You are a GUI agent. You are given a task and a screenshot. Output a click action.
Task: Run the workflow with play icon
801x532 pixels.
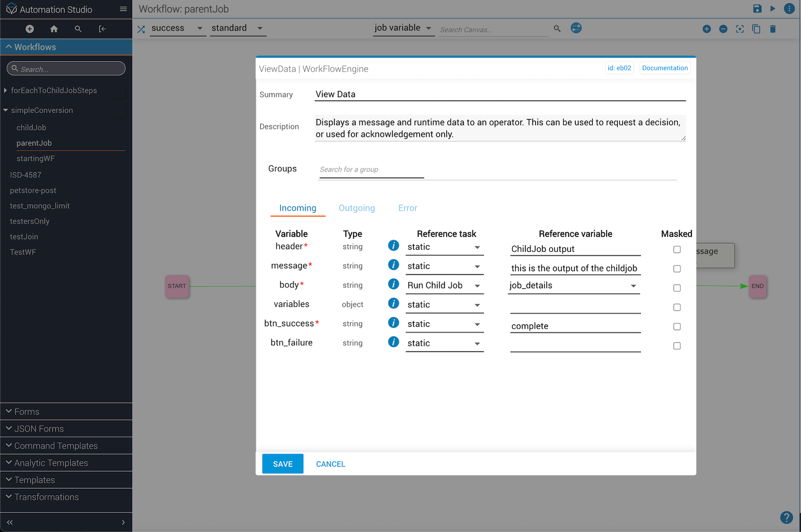click(773, 9)
